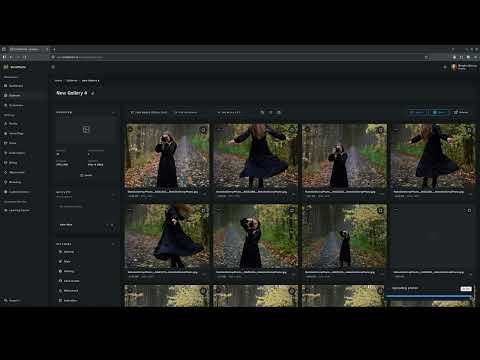The width and height of the screenshot is (480, 360).
Task: Click the app logo in the sidebar header
Action: [6, 67]
